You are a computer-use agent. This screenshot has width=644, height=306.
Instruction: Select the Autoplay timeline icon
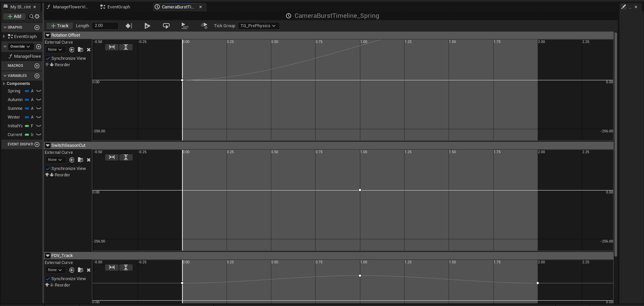(x=147, y=26)
